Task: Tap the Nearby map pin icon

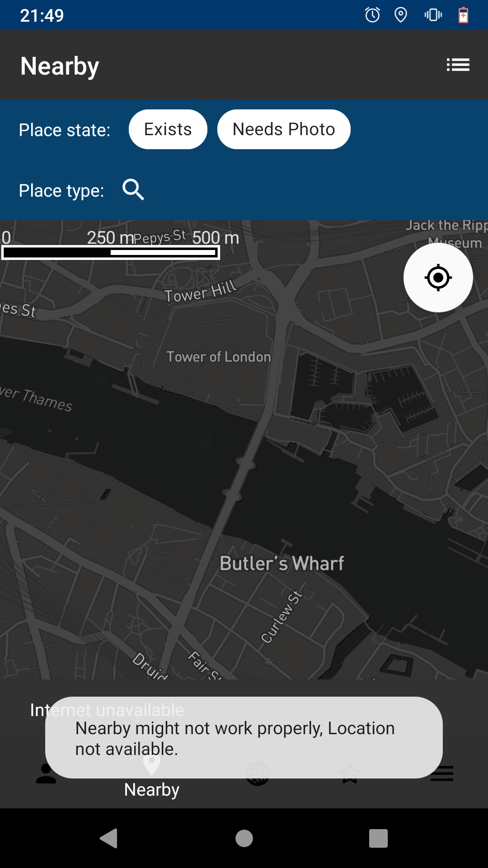Action: point(152,765)
